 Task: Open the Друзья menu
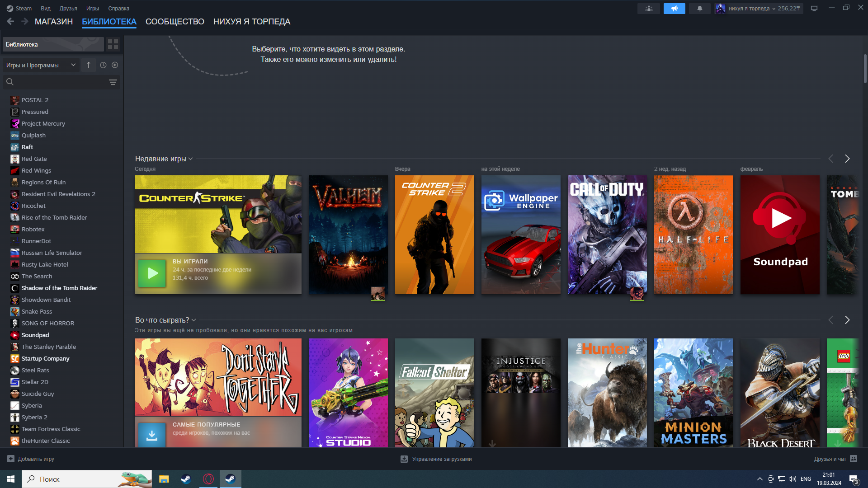pos(68,9)
